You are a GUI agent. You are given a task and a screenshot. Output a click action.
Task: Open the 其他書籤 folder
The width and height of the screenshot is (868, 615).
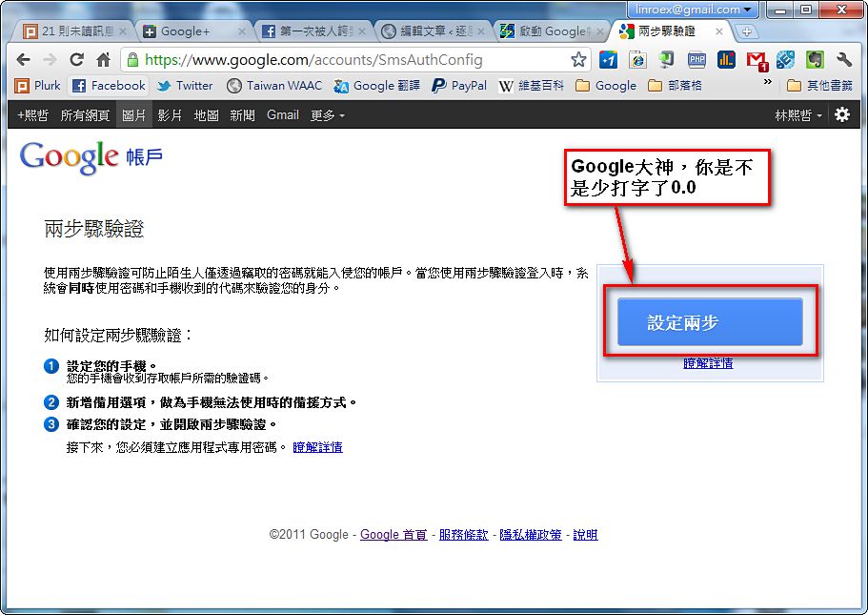(819, 86)
